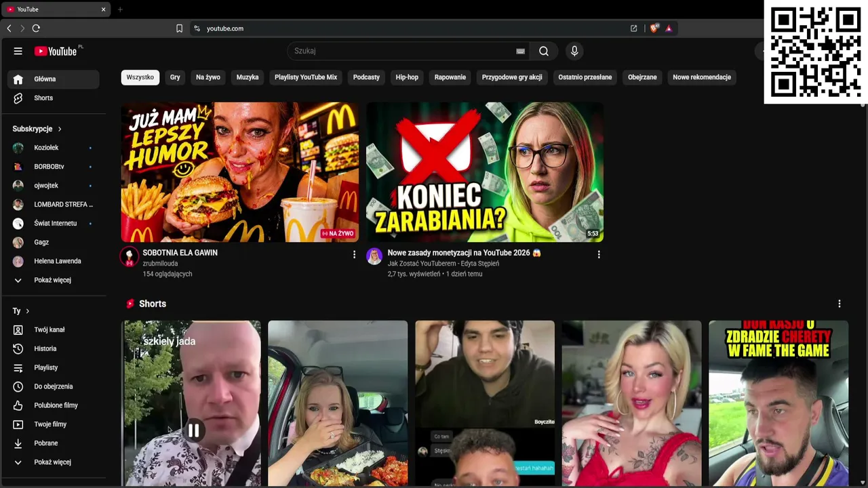868x488 pixels.
Task: Open the McDonald's live stream thumbnail
Action: coord(240,172)
